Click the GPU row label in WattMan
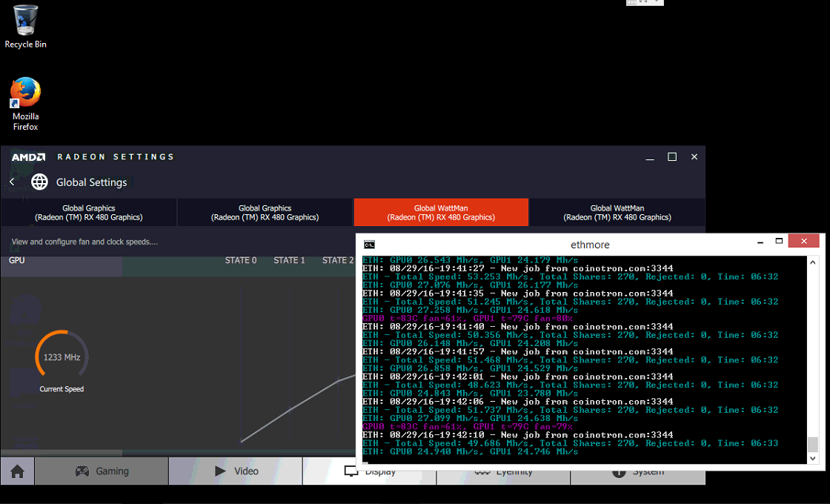The height and width of the screenshot is (504, 830). 17,260
